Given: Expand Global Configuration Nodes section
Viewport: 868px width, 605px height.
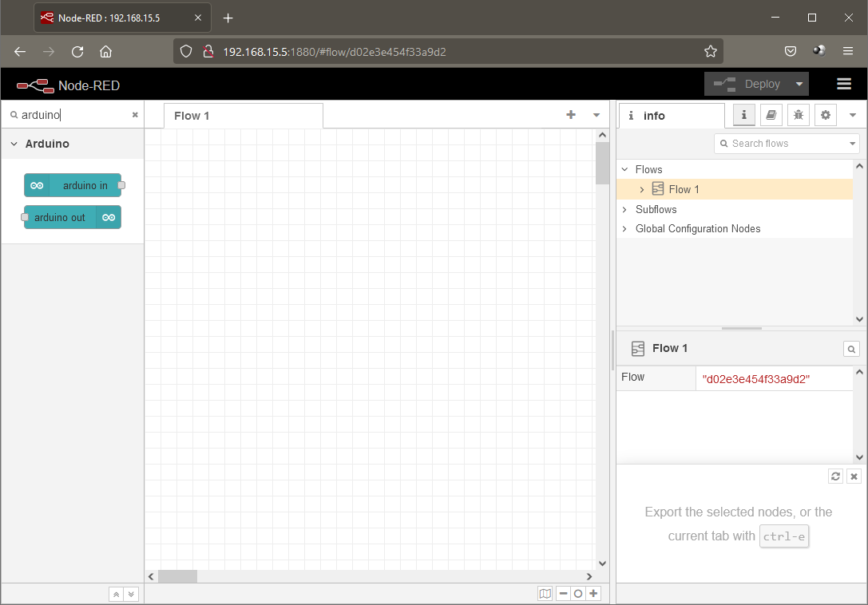Looking at the screenshot, I should pyautogui.click(x=625, y=228).
